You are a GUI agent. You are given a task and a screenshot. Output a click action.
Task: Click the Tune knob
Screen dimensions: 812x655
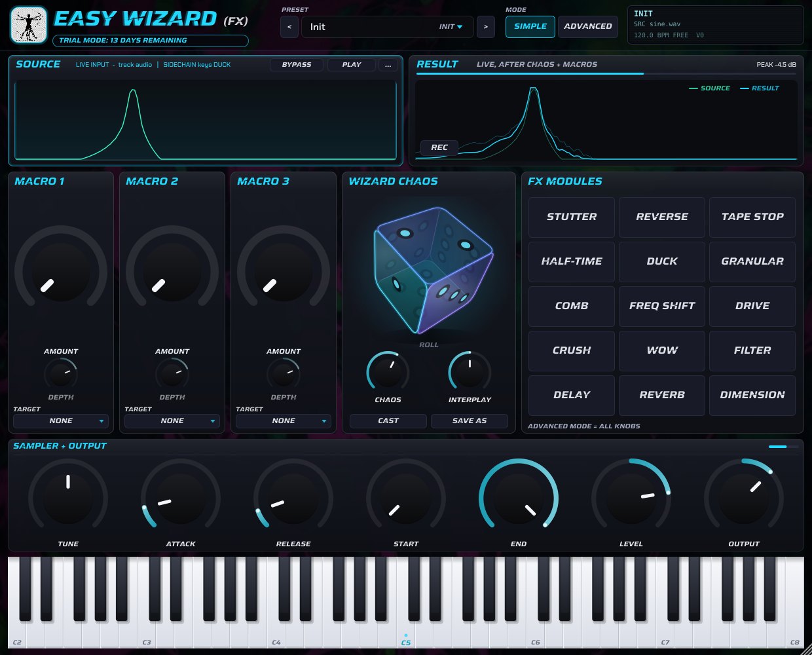(x=68, y=498)
